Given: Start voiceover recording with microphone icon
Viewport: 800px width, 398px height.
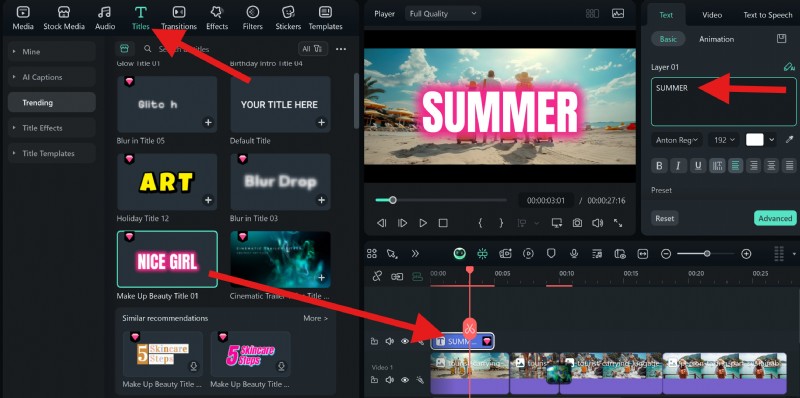Looking at the screenshot, I should [x=574, y=254].
